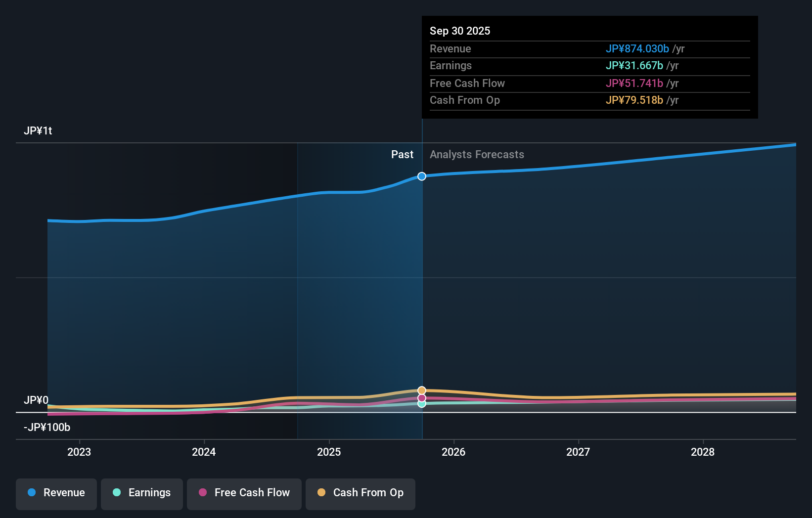Click the orange Cash From Op dot icon
Viewport: 812px width, 518px height.
pos(321,493)
